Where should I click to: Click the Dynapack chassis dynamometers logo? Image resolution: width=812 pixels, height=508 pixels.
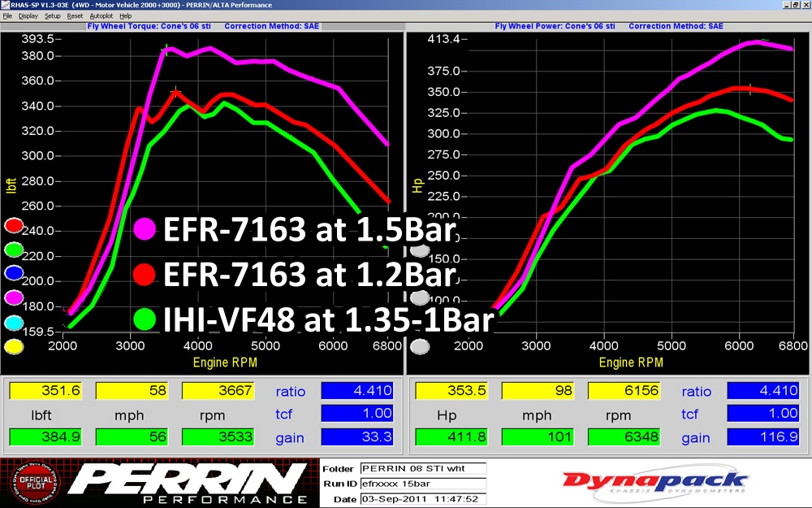[x=654, y=484]
